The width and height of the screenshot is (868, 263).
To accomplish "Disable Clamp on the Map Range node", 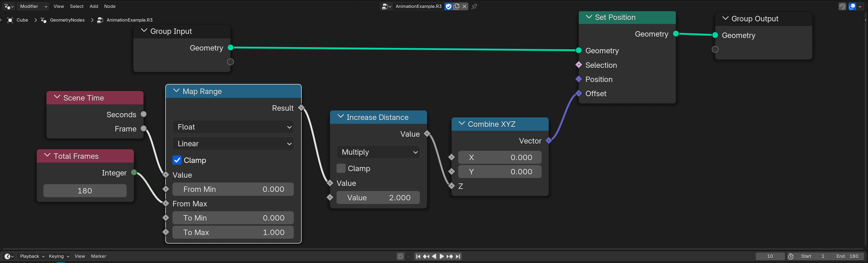I will 177,160.
